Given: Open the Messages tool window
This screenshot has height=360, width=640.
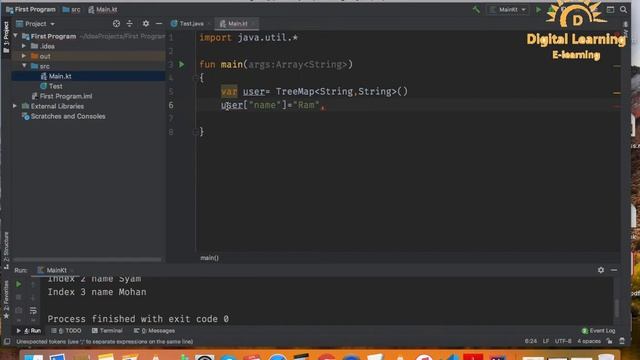Looking at the screenshot, I should coord(154,331).
